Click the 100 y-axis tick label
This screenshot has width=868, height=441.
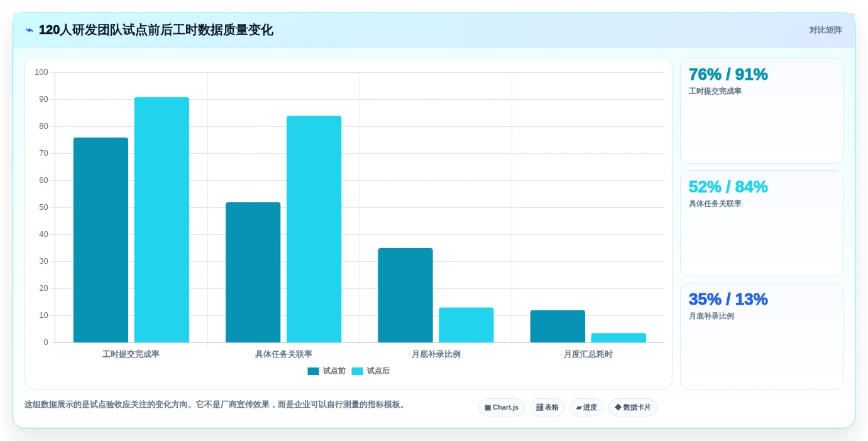(x=41, y=72)
